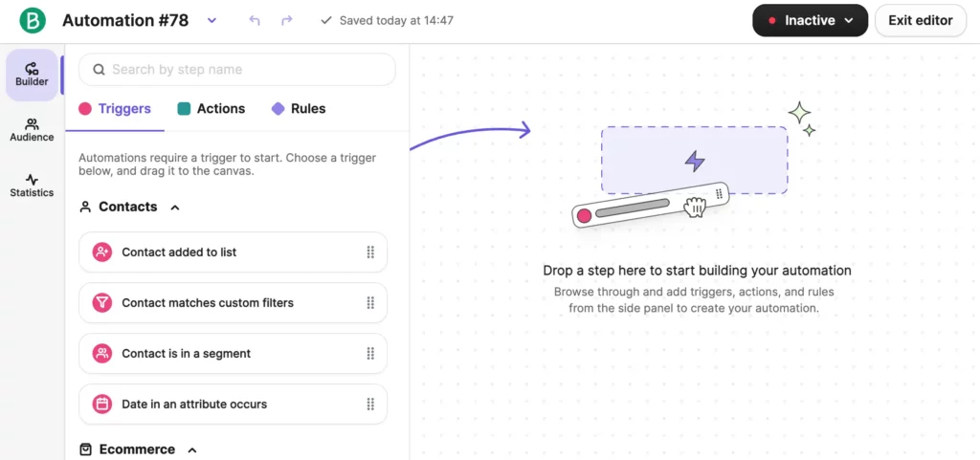Image resolution: width=980 pixels, height=460 pixels.
Task: Select the Builder sidebar icon
Action: click(32, 75)
